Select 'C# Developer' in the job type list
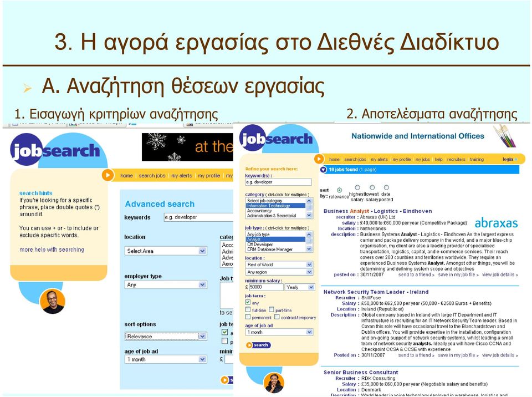 click(x=275, y=244)
